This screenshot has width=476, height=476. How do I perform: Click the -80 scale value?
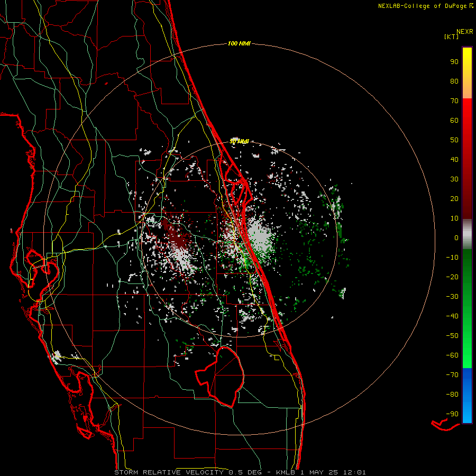452,395
